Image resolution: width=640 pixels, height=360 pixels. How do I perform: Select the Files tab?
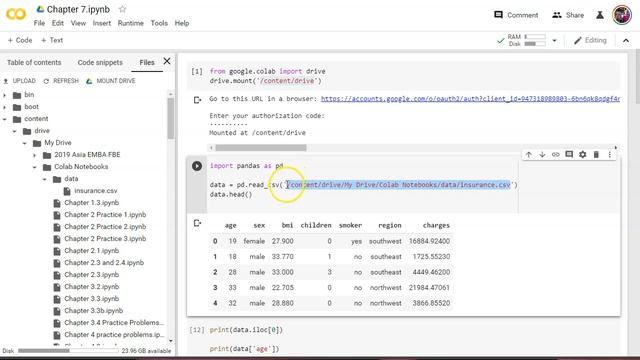tap(147, 62)
